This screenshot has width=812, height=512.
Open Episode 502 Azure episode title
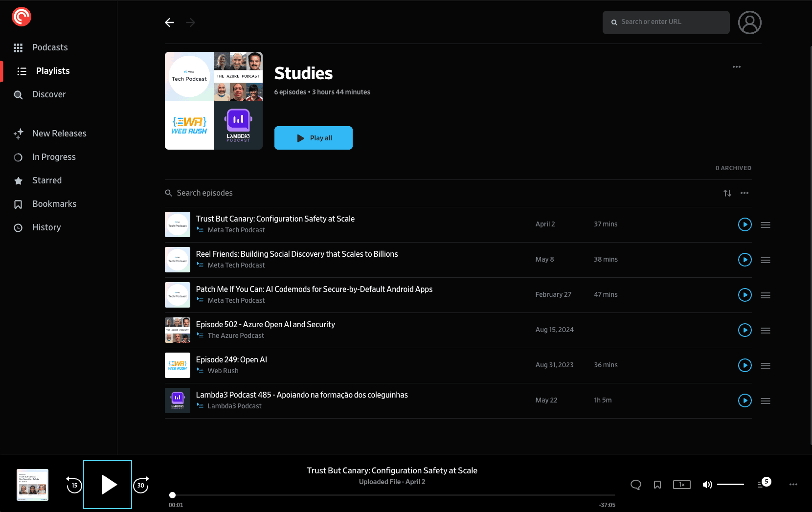(x=266, y=324)
